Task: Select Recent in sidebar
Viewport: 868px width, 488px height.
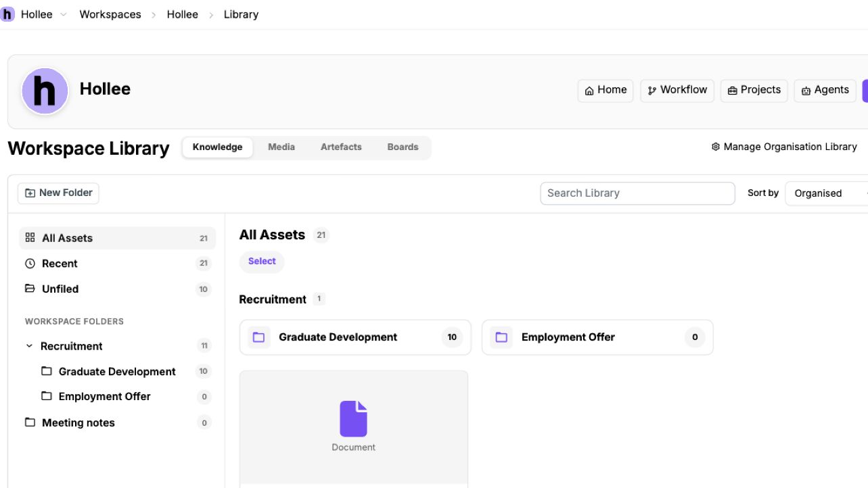Action: [117, 264]
